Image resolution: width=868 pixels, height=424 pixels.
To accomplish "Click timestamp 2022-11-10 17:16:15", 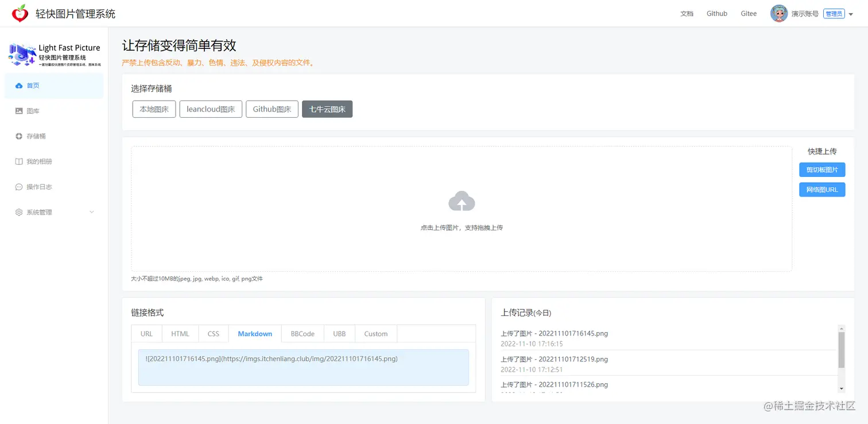I will coord(532,344).
